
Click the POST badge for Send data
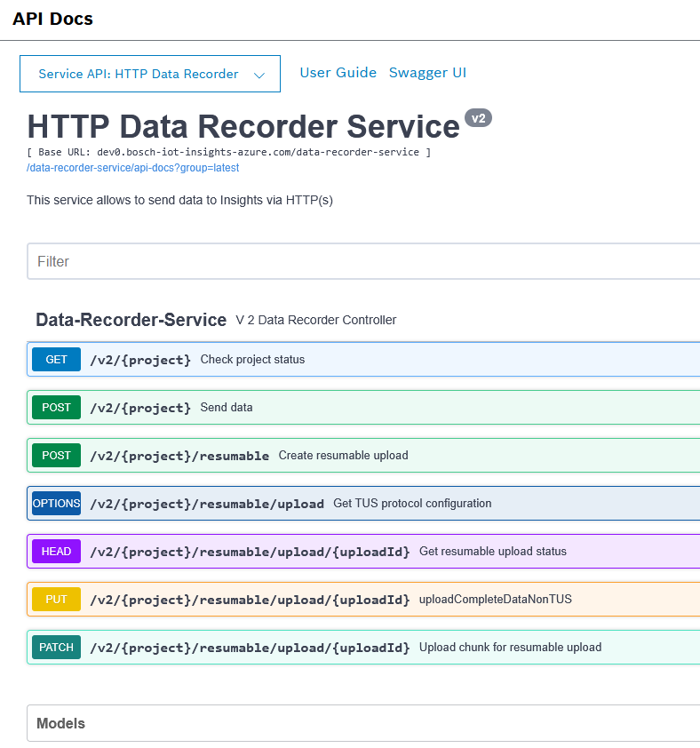(x=56, y=408)
